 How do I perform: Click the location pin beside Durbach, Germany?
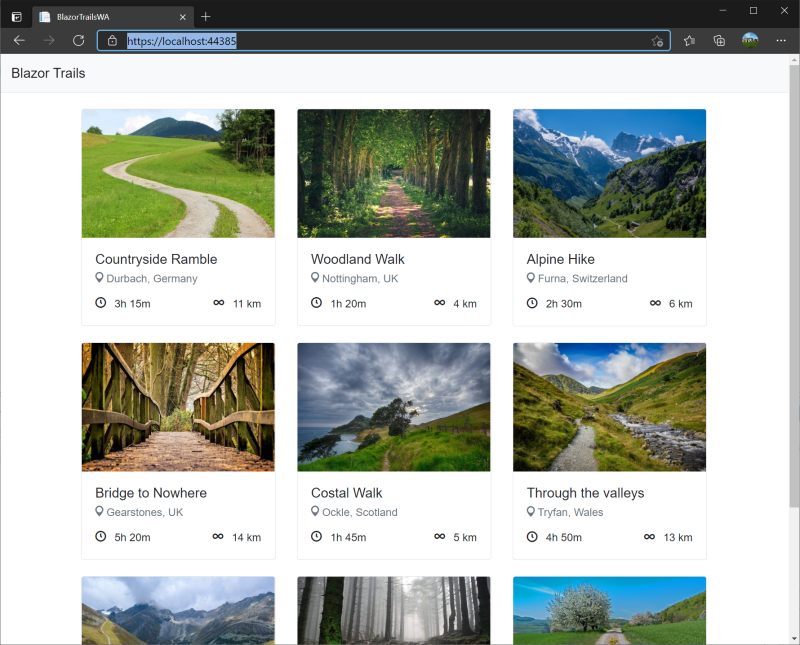point(99,278)
